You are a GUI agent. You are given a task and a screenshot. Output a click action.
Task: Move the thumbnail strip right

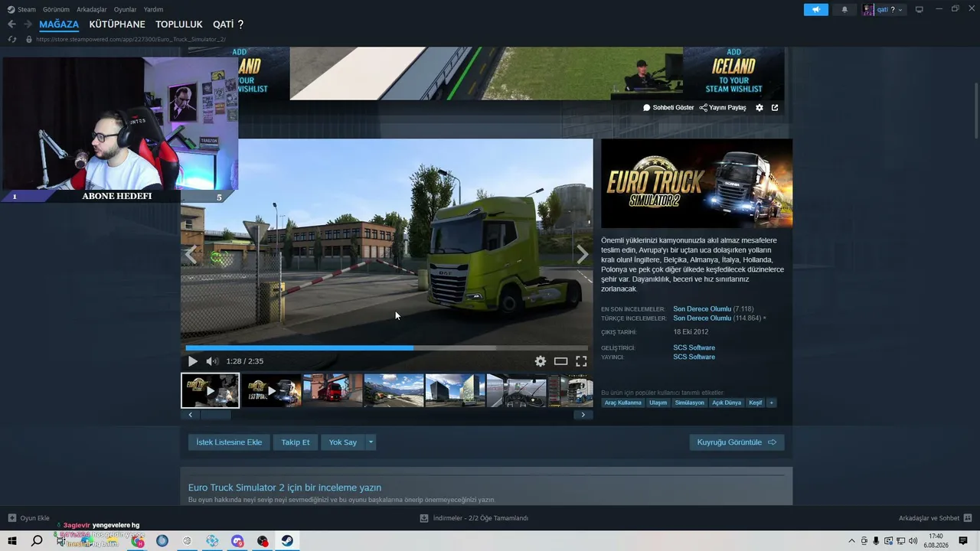(x=583, y=415)
